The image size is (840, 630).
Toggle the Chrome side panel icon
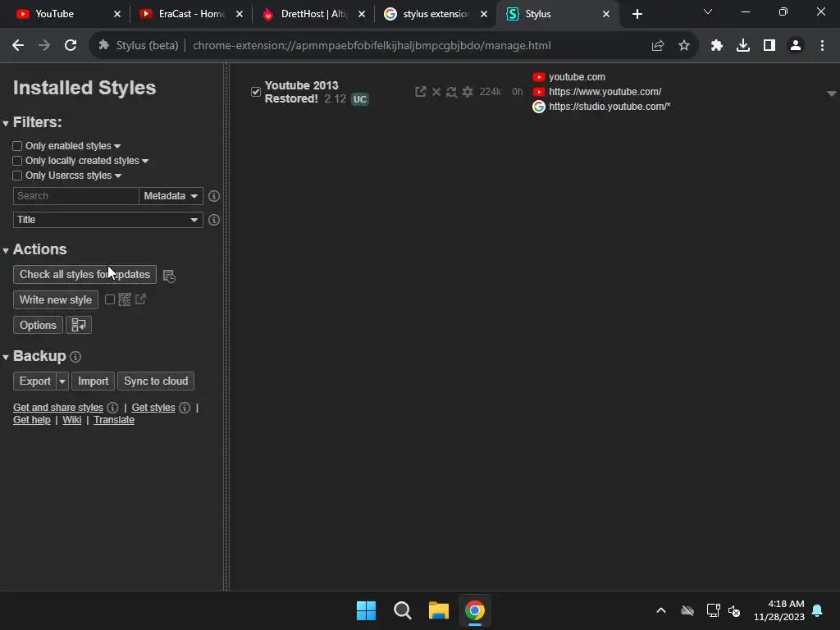tap(769, 46)
